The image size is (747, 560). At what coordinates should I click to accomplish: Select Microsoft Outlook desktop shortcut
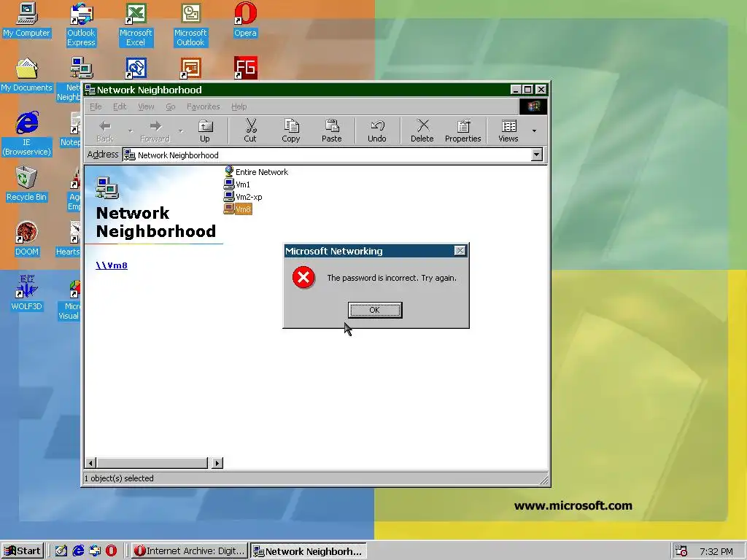190,25
